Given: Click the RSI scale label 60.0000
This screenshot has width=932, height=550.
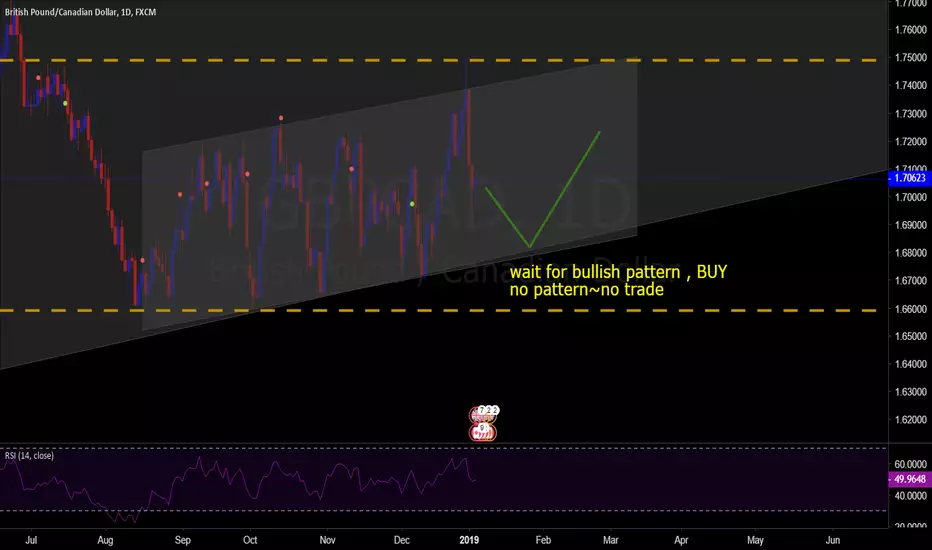Looking at the screenshot, I should coord(911,464).
